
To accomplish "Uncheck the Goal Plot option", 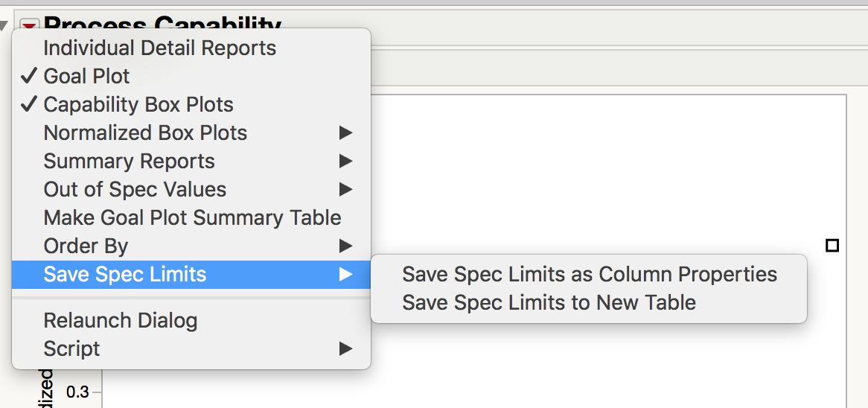I will 86,76.
